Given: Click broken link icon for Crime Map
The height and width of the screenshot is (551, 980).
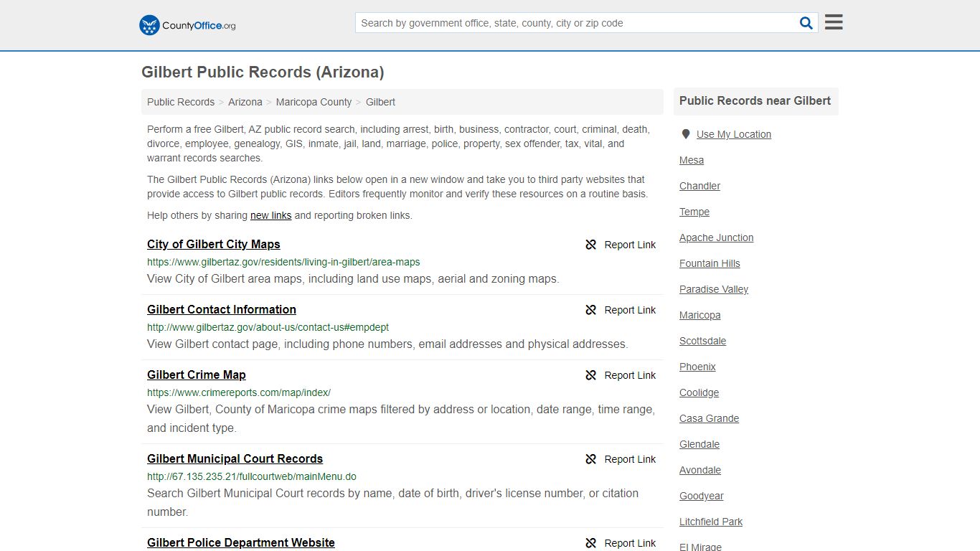Looking at the screenshot, I should point(591,375).
